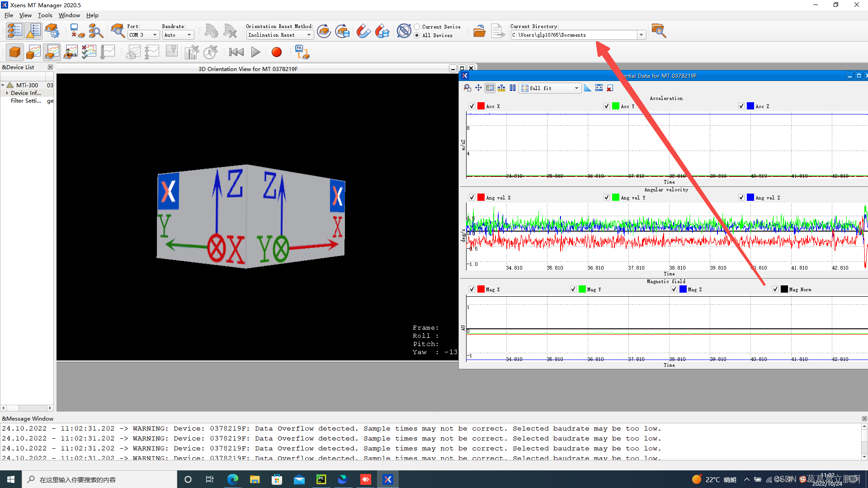Open the Orientation Reset Method dropdown
This screenshot has height=488, width=868.
pos(280,35)
